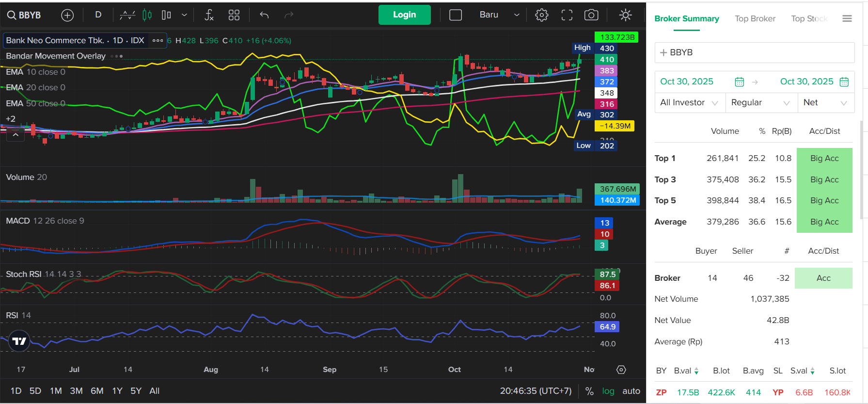The height and width of the screenshot is (404, 868).
Task: Toggle log scale on price axis
Action: pos(608,391)
